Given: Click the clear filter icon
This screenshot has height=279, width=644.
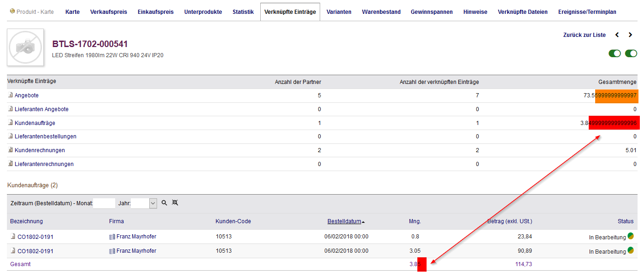Looking at the screenshot, I should [175, 203].
